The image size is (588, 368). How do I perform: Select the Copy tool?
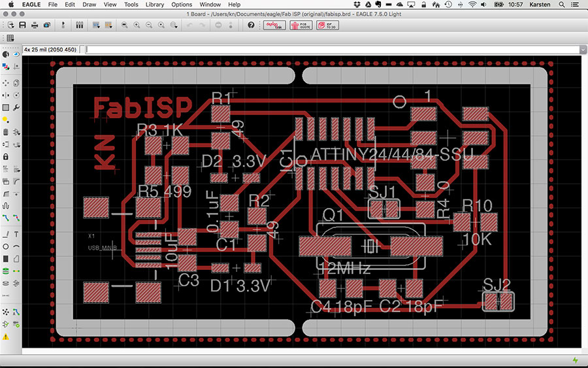16,83
